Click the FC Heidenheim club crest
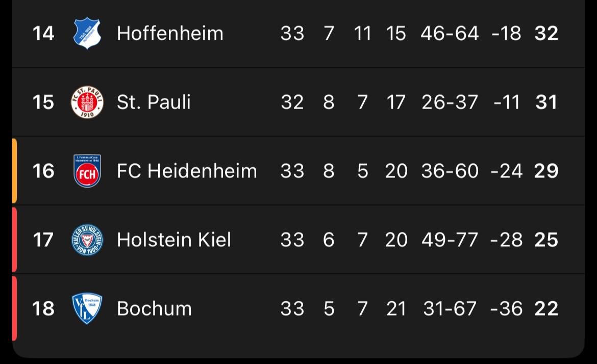The width and height of the screenshot is (597, 364). pyautogui.click(x=87, y=171)
